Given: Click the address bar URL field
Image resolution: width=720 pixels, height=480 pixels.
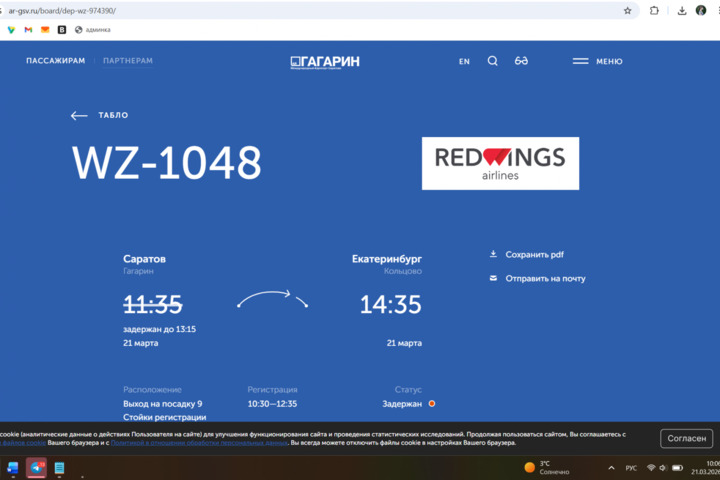Looking at the screenshot, I should tap(300, 11).
